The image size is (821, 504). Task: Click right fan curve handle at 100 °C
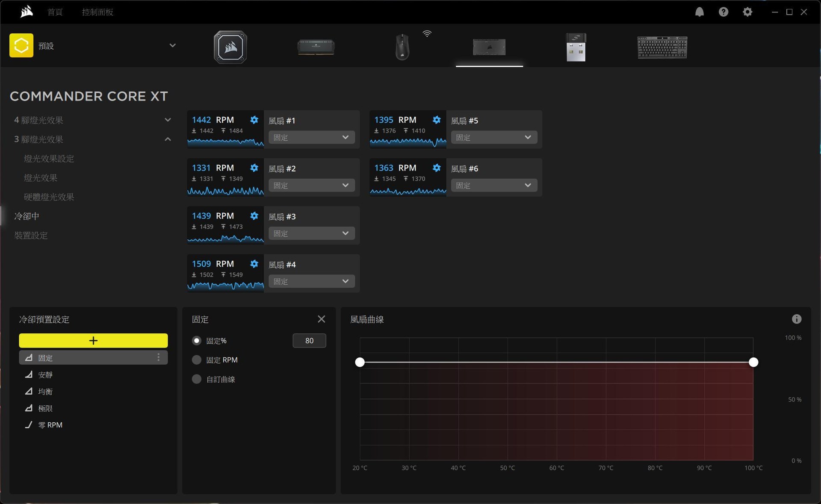click(x=753, y=363)
